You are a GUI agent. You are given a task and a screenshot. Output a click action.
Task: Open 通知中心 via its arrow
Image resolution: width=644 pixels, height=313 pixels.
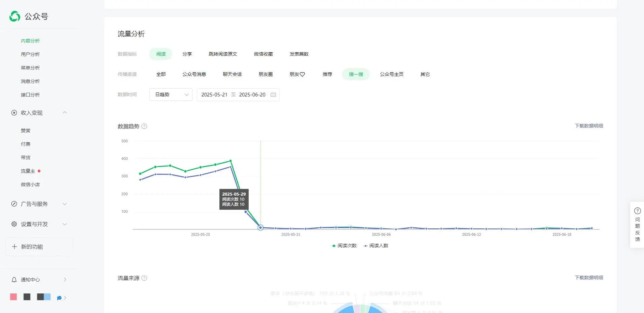(x=65, y=280)
